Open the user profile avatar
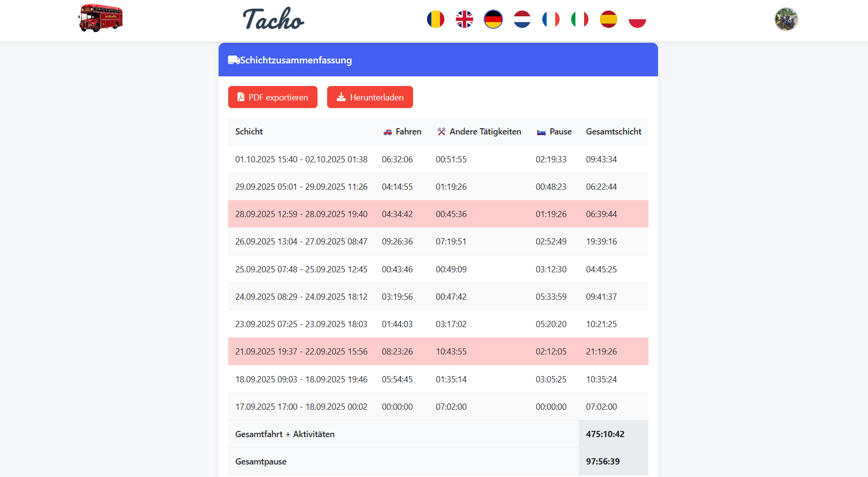This screenshot has width=868, height=477. (x=786, y=20)
